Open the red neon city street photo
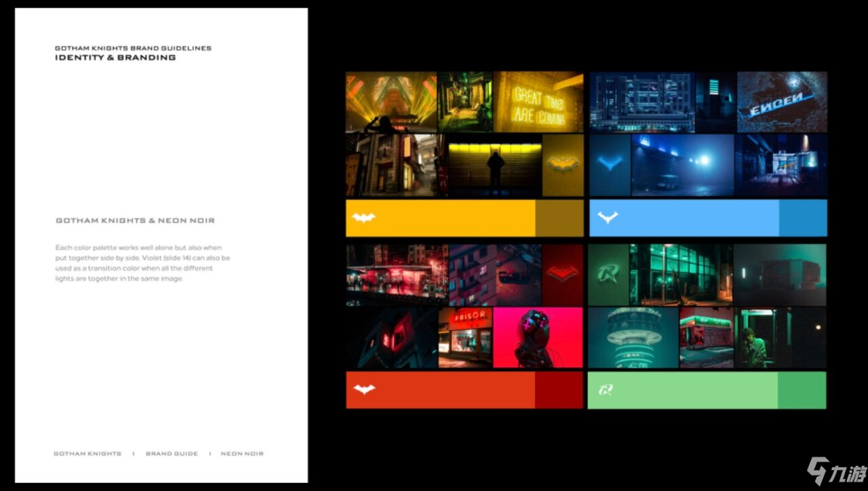 click(x=397, y=275)
